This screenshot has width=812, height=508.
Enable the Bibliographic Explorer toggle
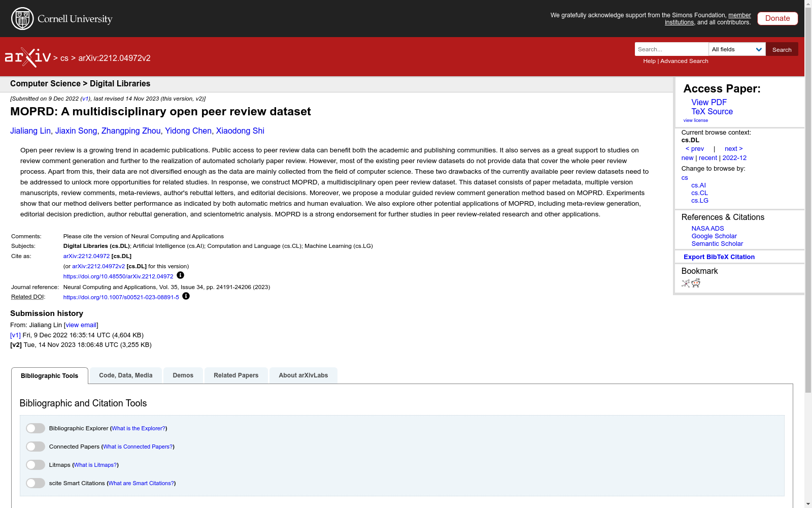[x=36, y=428]
